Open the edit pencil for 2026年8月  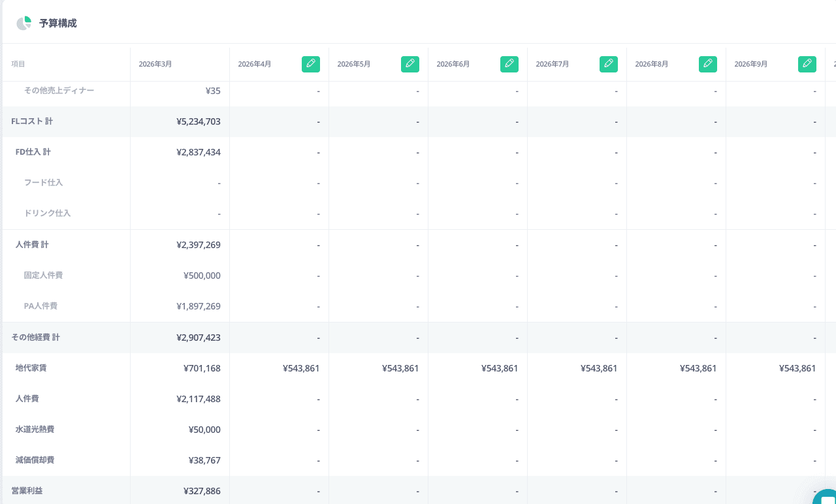[x=708, y=64]
